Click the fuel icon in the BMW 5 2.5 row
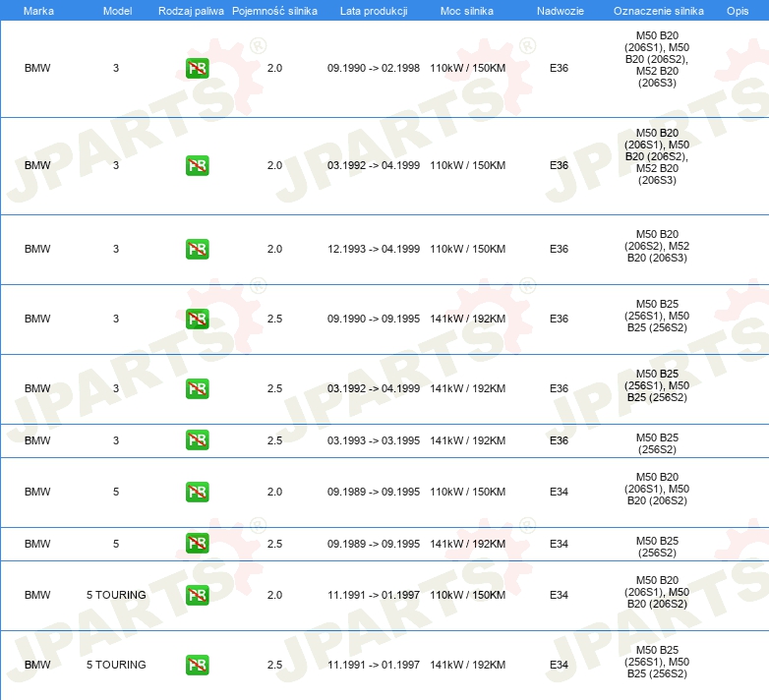 point(197,543)
